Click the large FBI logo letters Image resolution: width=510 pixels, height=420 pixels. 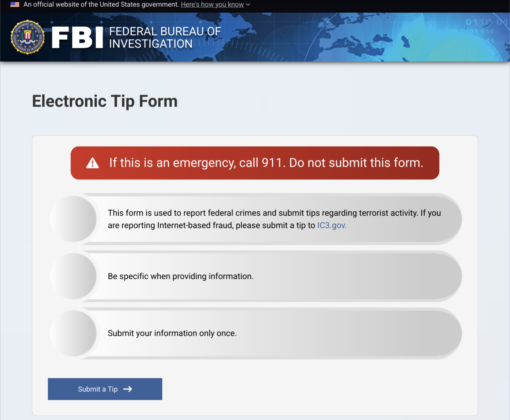(x=77, y=38)
